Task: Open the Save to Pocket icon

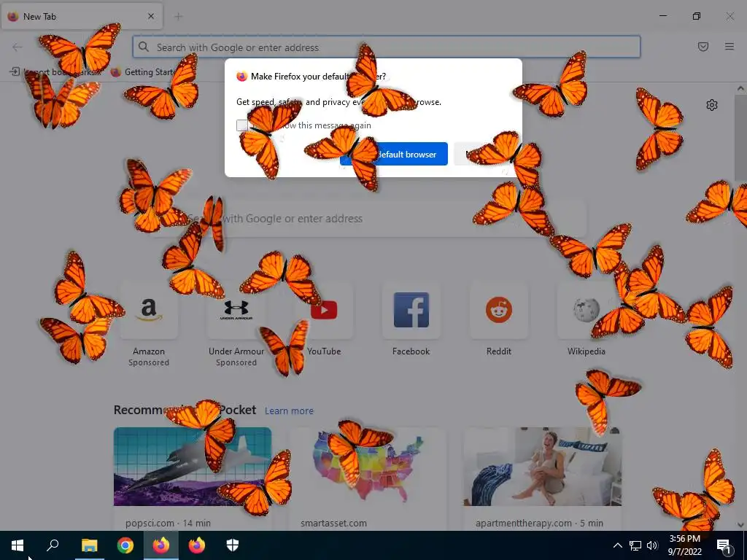Action: point(703,47)
